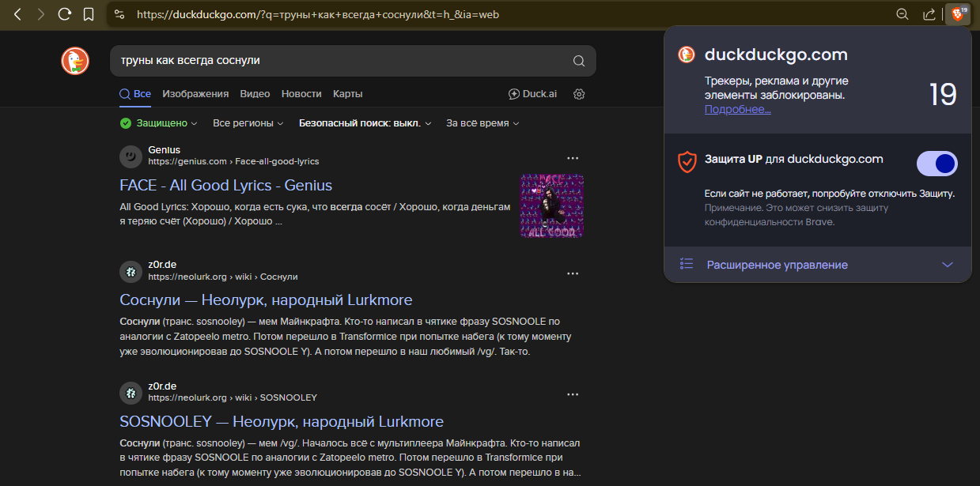Open the FACE - All Good Lyrics result

pyautogui.click(x=225, y=185)
